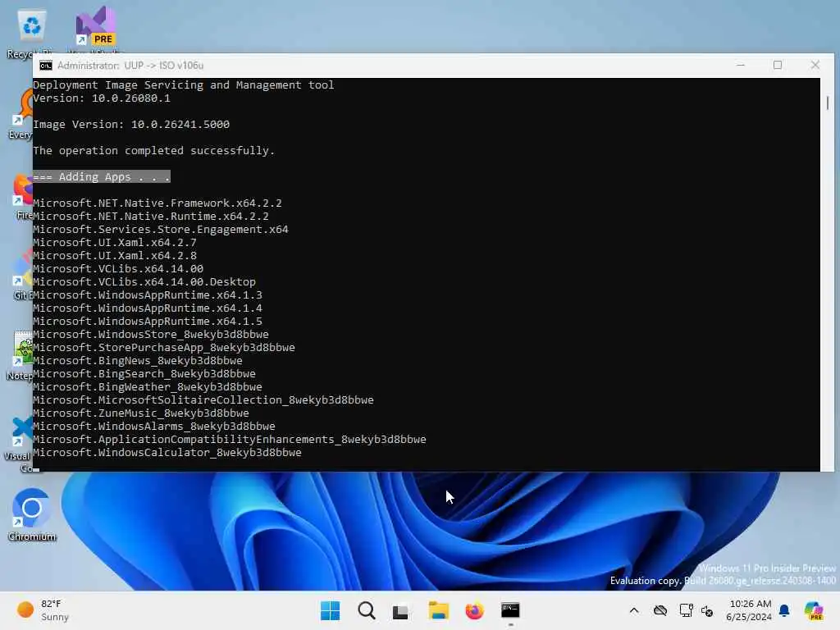Click the "Image Version: 10.0.26241.5000" line
Viewport: 840px width, 630px height.
(131, 125)
